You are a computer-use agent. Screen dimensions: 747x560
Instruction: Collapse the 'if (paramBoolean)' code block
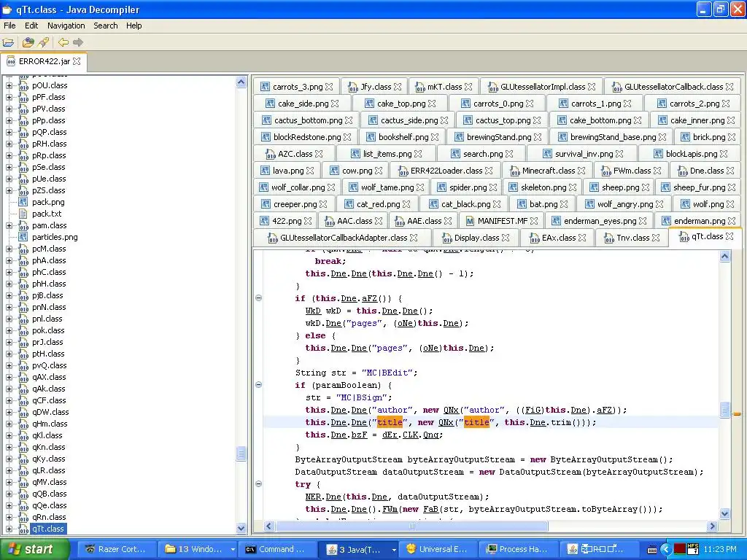click(x=259, y=385)
